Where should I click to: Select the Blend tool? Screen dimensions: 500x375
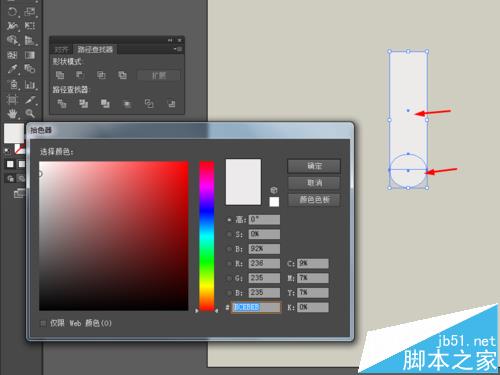(x=29, y=69)
